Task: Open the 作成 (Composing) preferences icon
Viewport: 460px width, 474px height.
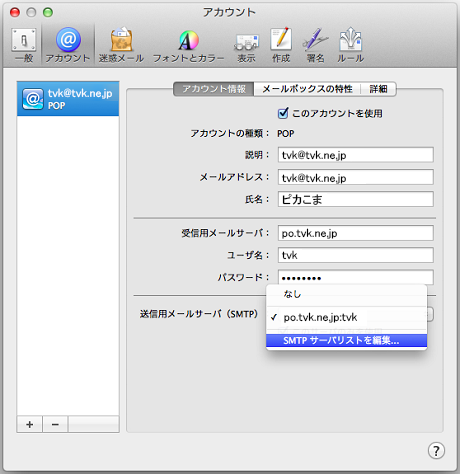Action: tap(281, 46)
